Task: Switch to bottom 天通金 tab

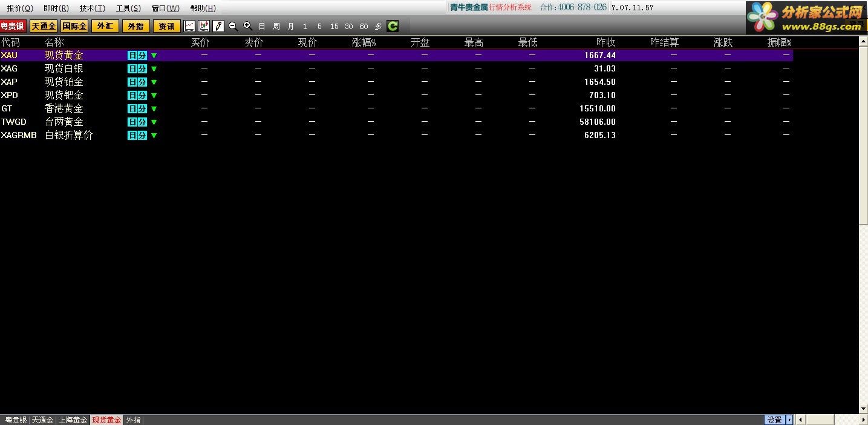Action: (x=42, y=420)
